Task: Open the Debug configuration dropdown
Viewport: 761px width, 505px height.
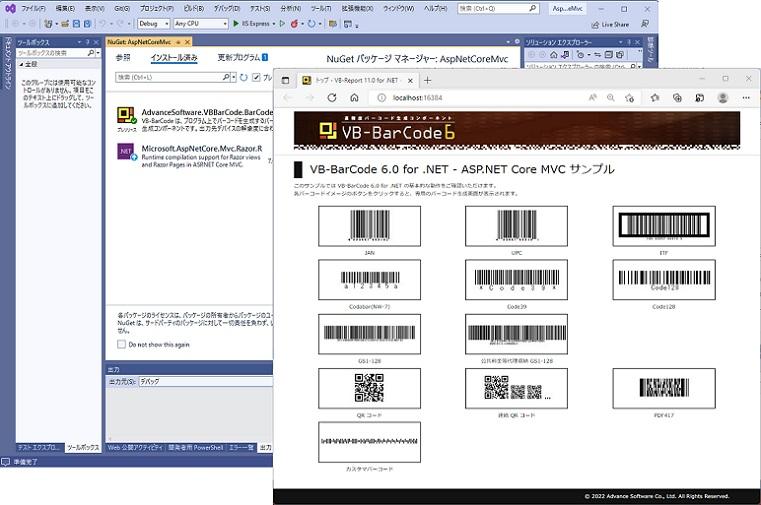Action: [x=153, y=23]
